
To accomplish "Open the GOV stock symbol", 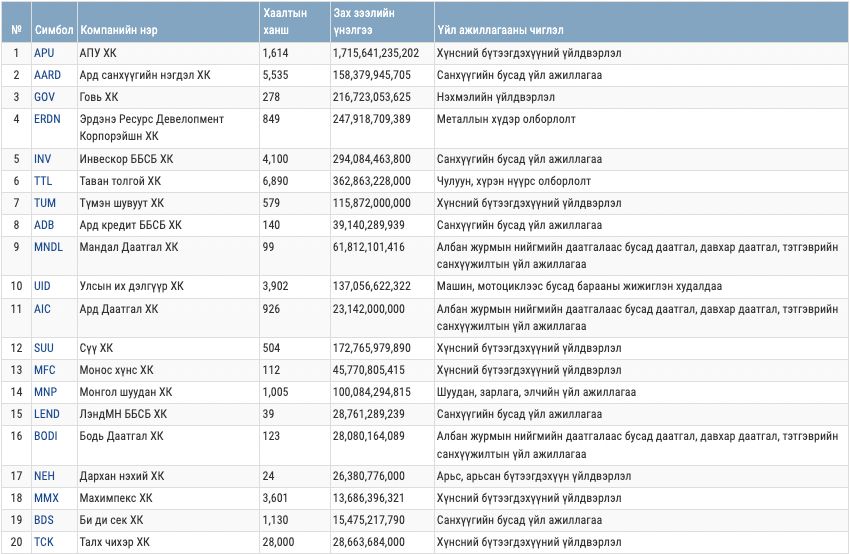I will 44,97.
